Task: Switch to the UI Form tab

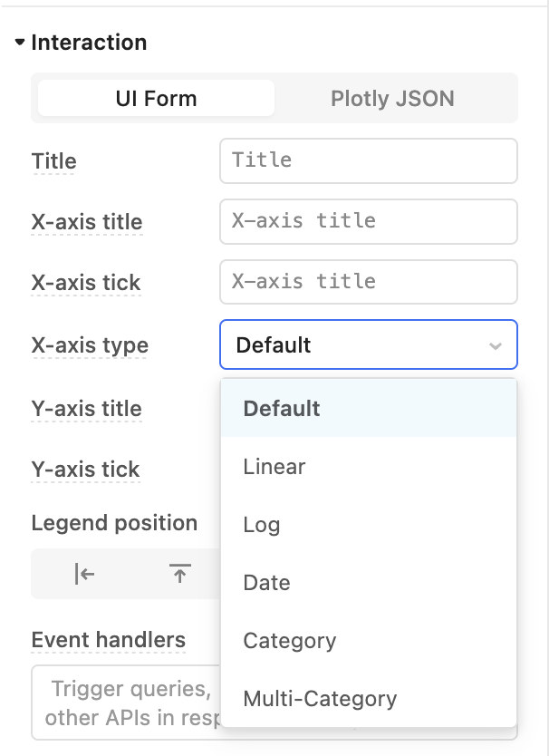Action: [x=156, y=99]
